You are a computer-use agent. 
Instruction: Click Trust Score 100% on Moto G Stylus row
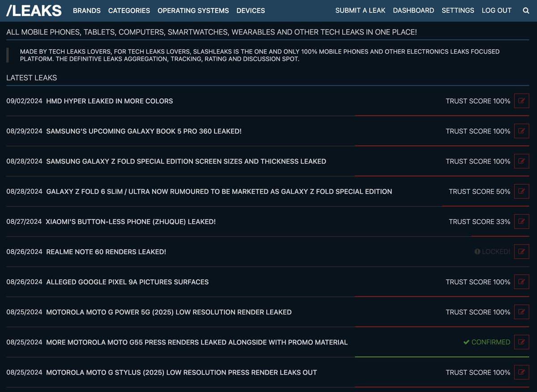click(478, 372)
